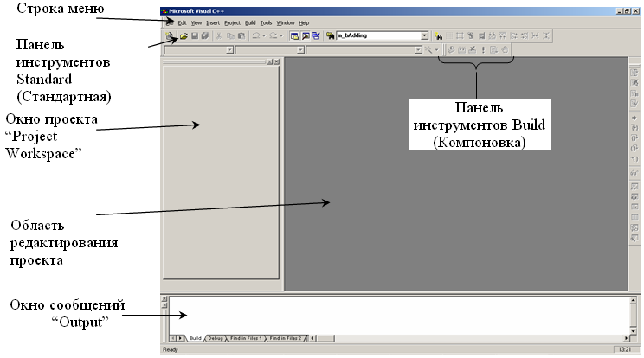Screen dimensions: 644x358
Task: Click the Undo arrow icon
Action: [255, 36]
